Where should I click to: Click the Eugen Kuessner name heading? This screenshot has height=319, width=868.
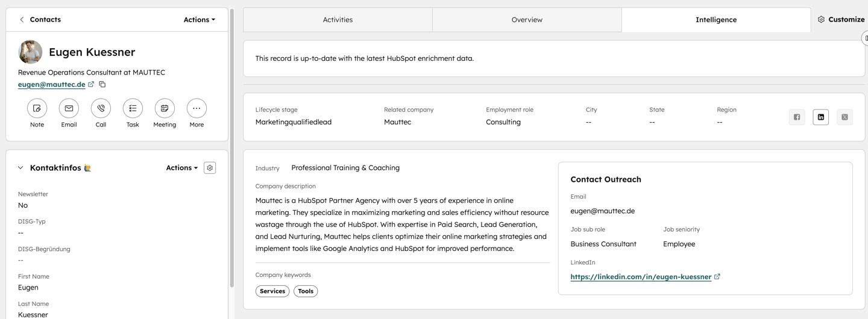pyautogui.click(x=92, y=52)
